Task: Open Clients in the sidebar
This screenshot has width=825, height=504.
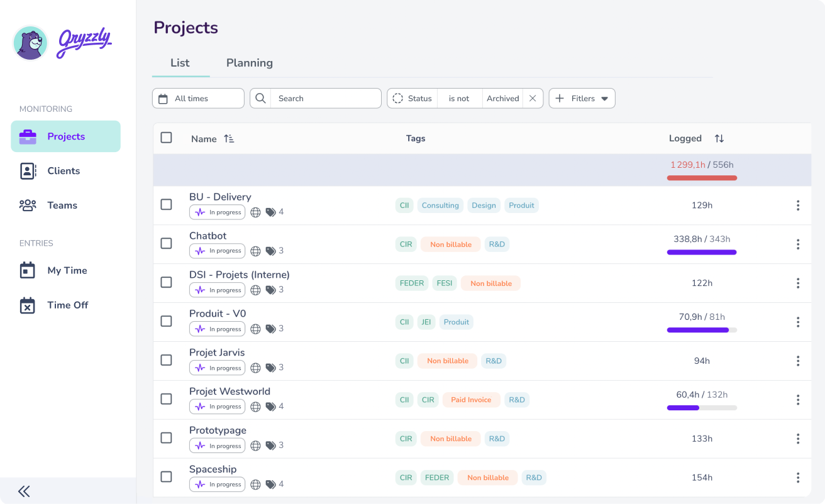Action: pos(64,171)
